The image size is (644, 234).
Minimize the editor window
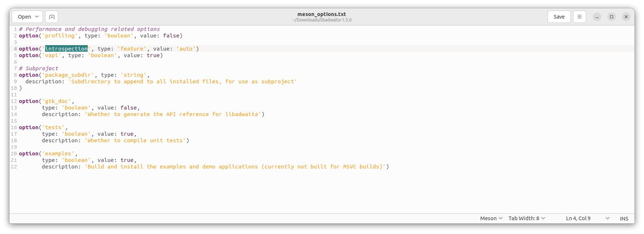[x=597, y=17]
